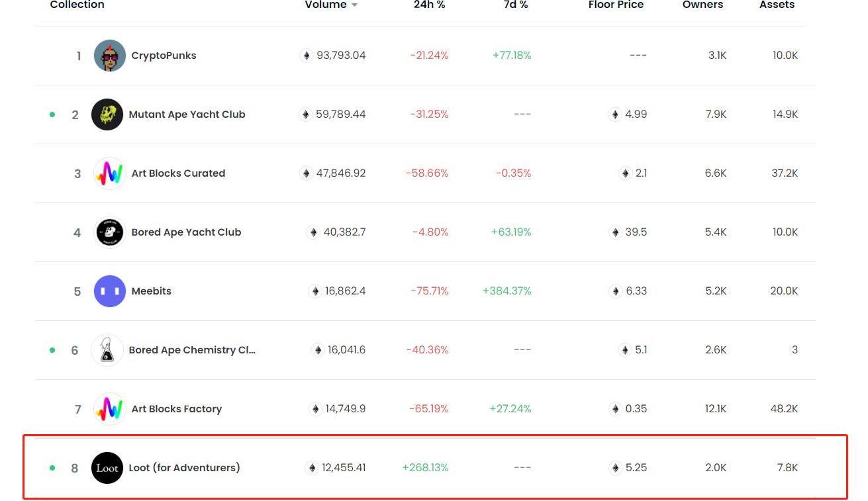
Task: Click the 7.9K owners value
Action: [x=716, y=114]
